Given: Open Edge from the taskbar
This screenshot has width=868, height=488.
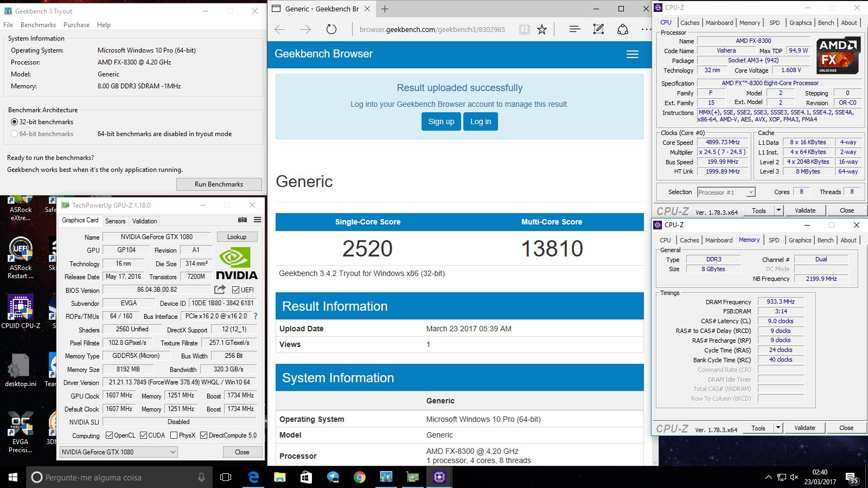Looking at the screenshot, I should (253, 477).
